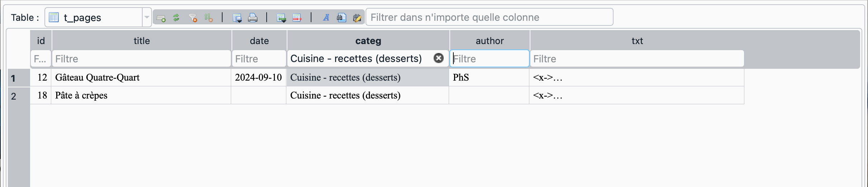Screen dimensions: 868x187
Task: Click the title filter field
Action: (x=142, y=58)
